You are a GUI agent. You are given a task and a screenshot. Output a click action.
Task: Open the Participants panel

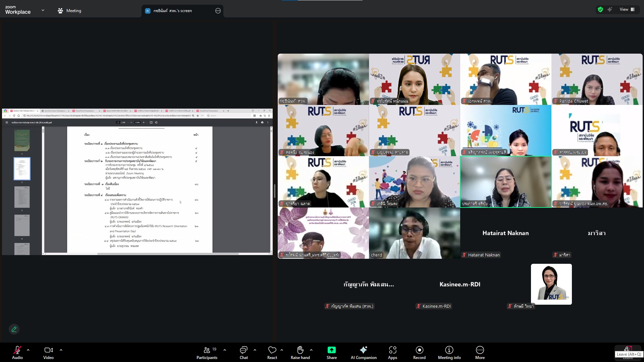(x=207, y=350)
